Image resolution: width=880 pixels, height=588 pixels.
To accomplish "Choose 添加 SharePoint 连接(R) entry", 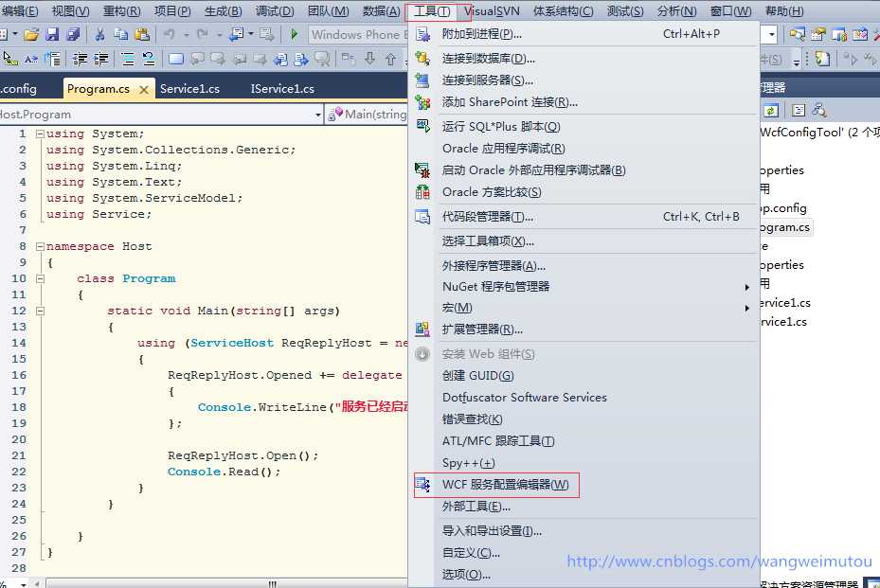I will (x=584, y=102).
